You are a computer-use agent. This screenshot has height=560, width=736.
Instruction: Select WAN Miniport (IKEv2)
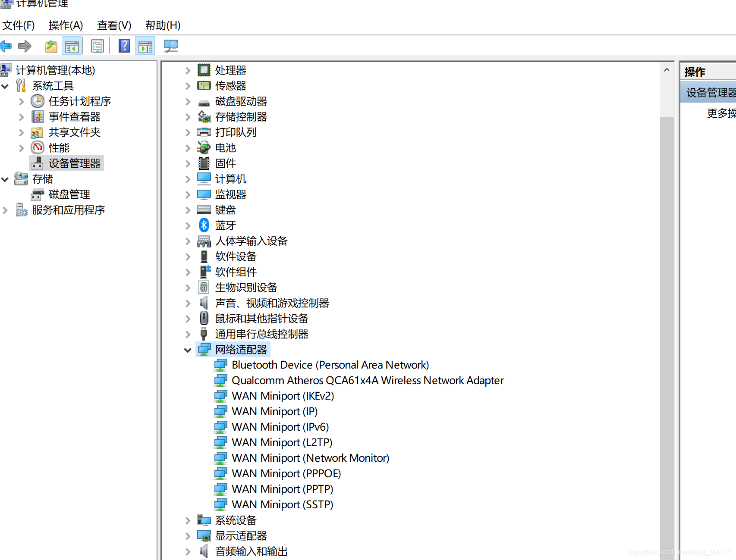(x=283, y=396)
